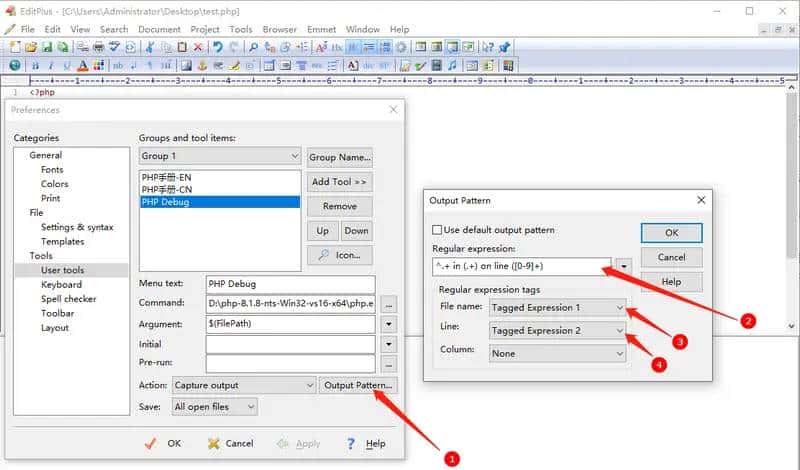Click the Save file toolbar icon
This screenshot has width=800, height=470.
47,47
